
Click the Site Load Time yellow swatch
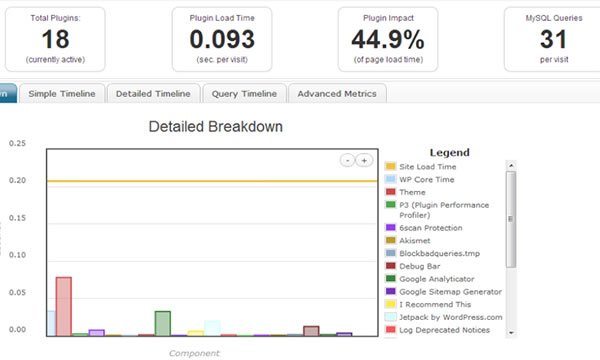tap(390, 166)
